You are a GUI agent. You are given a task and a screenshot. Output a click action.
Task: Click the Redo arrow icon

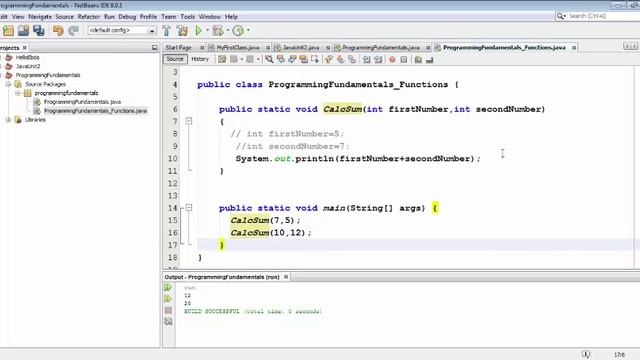73,31
